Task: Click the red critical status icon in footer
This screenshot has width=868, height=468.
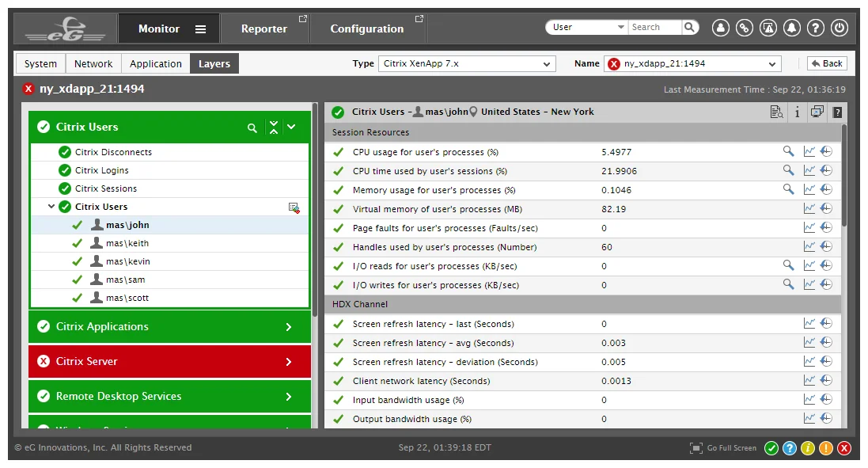Action: coord(844,448)
